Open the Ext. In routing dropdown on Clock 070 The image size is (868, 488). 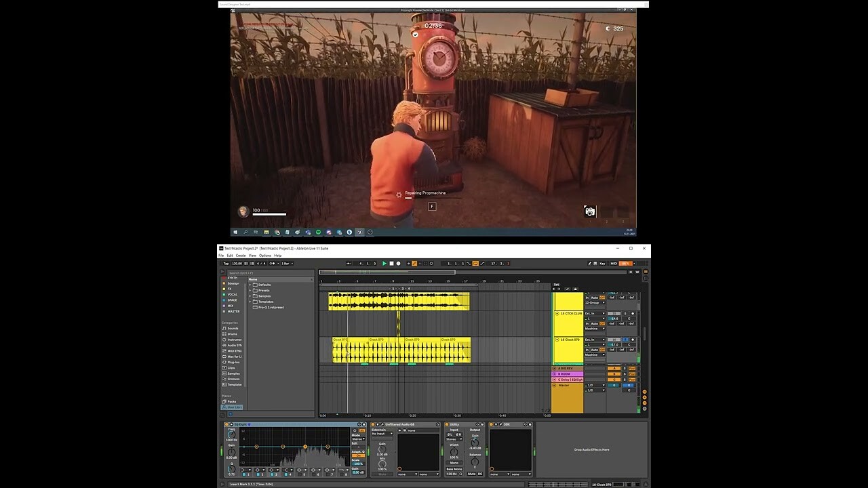click(x=595, y=340)
